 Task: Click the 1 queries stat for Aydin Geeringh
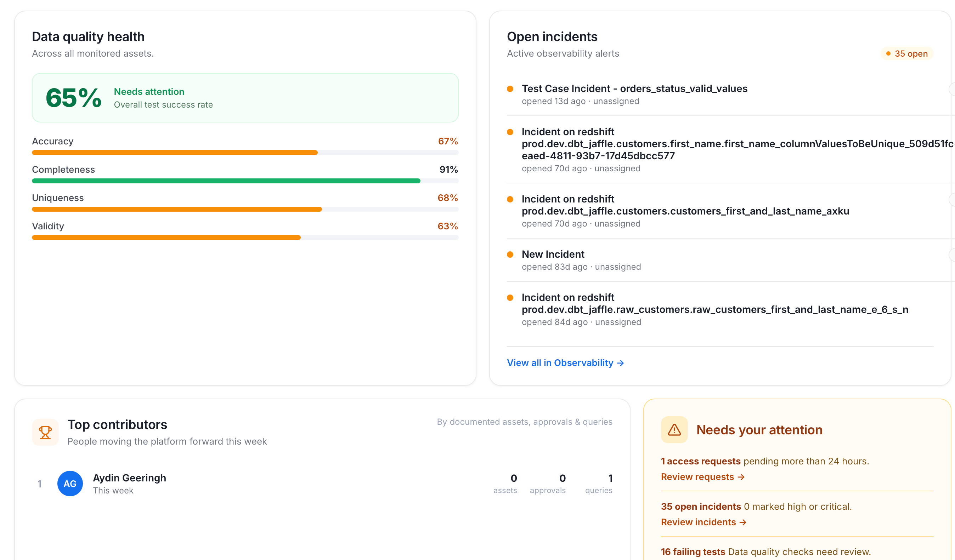599,484
